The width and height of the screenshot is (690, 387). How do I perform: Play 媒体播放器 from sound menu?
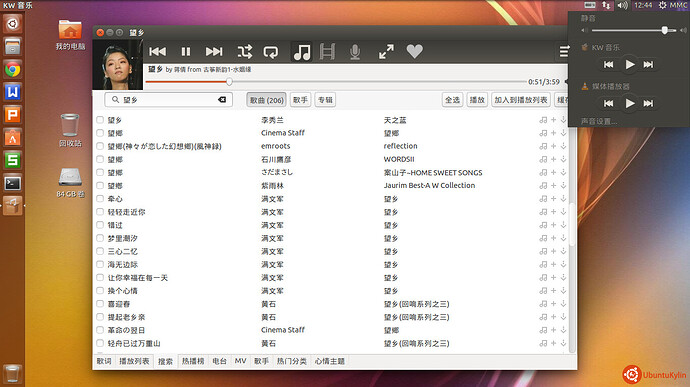click(x=630, y=103)
